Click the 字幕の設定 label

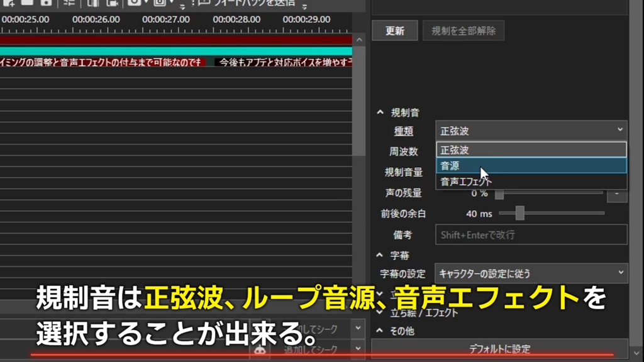pyautogui.click(x=402, y=274)
